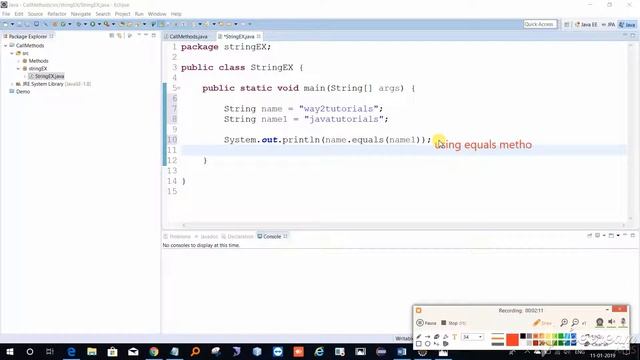This screenshot has width=640, height=360.
Task: Select the pen drawing tool in recorder
Action: click(x=419, y=337)
